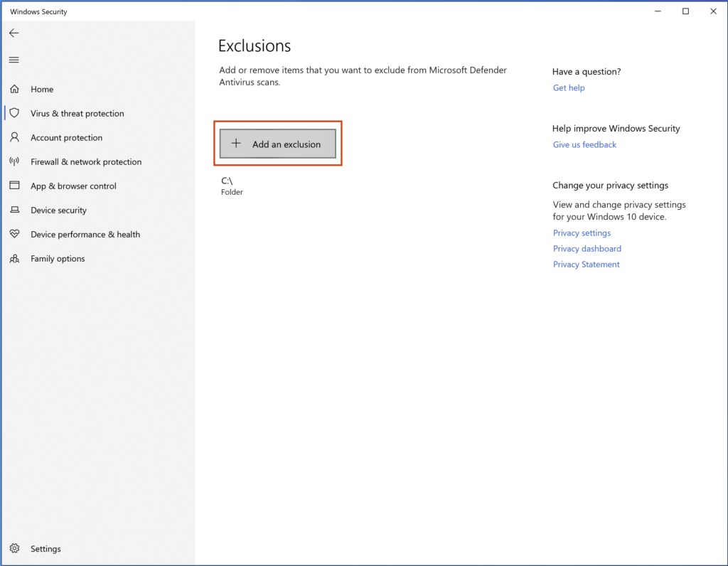Select the C:\ excluded folder item

pos(232,186)
